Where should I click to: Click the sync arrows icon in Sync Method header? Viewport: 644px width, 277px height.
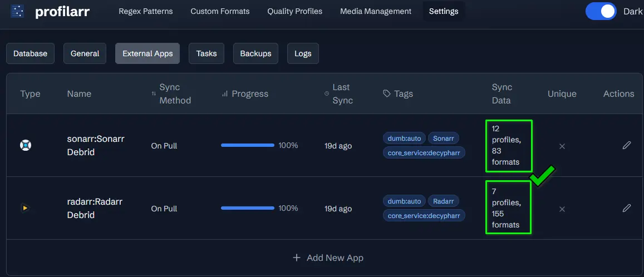tap(154, 94)
